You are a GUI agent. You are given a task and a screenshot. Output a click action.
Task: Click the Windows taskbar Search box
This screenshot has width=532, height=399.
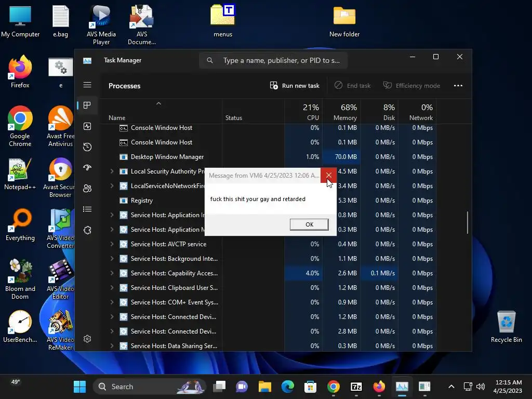[x=150, y=387]
